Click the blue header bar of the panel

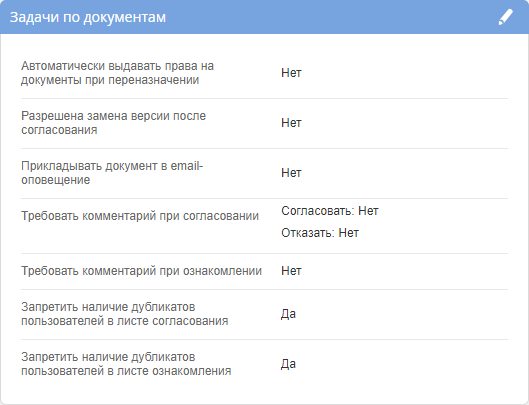click(x=264, y=17)
